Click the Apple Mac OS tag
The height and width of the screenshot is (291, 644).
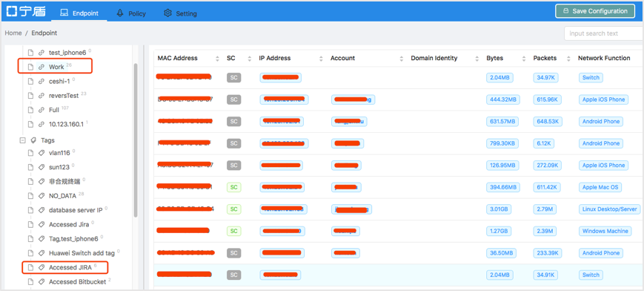[x=600, y=187]
